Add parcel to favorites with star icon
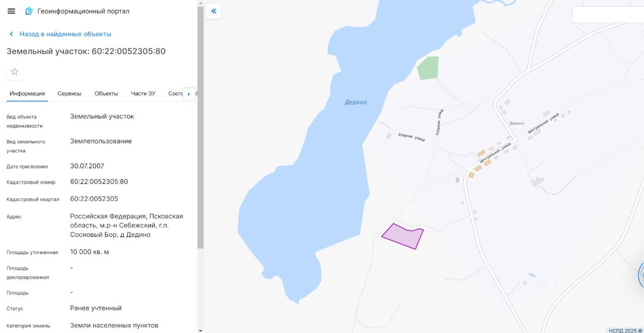The width and height of the screenshot is (644, 333). pyautogui.click(x=15, y=72)
